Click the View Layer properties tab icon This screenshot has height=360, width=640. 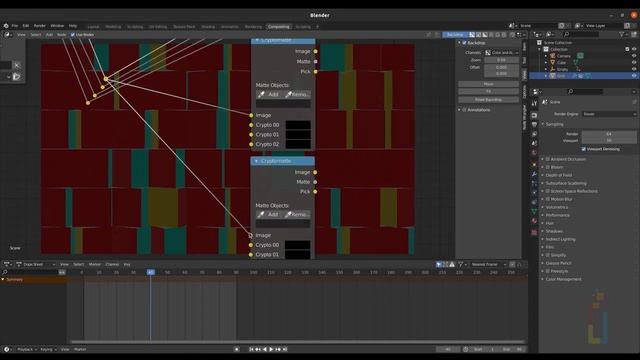coord(534,134)
